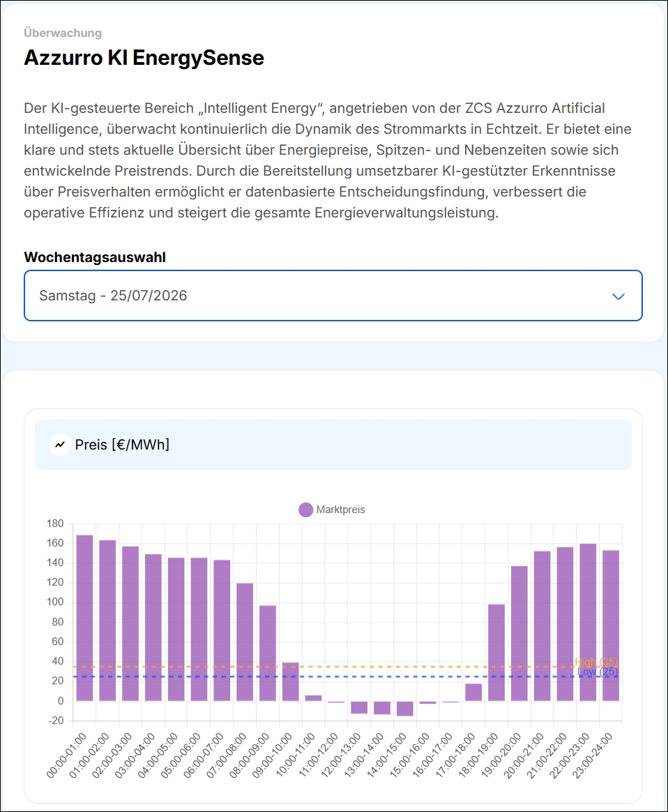Image resolution: width=668 pixels, height=812 pixels.
Task: Click the 15:00-16:00 x-axis label
Action: click(410, 755)
